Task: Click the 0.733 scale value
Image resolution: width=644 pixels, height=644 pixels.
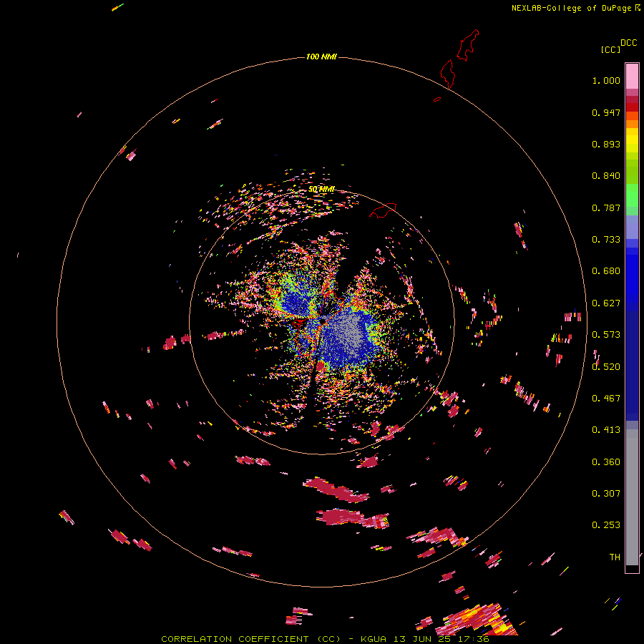Action: coord(606,240)
